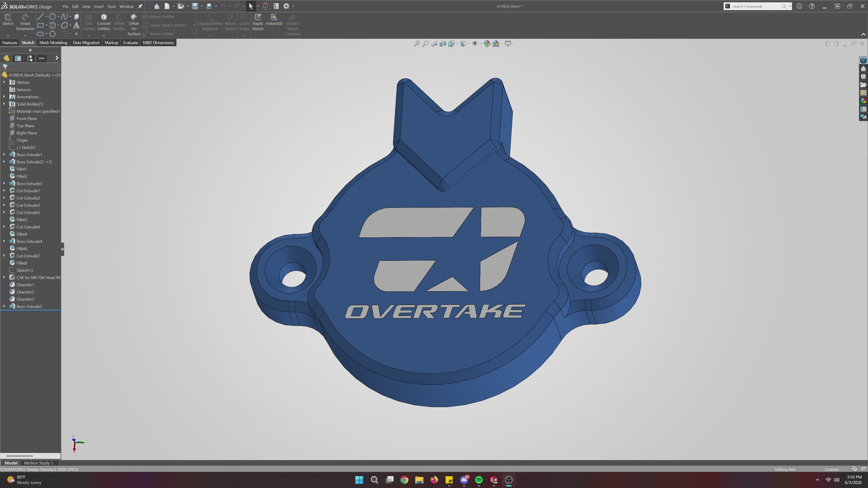
Task: Click the Rebuild traffic light icon
Action: (266, 6)
